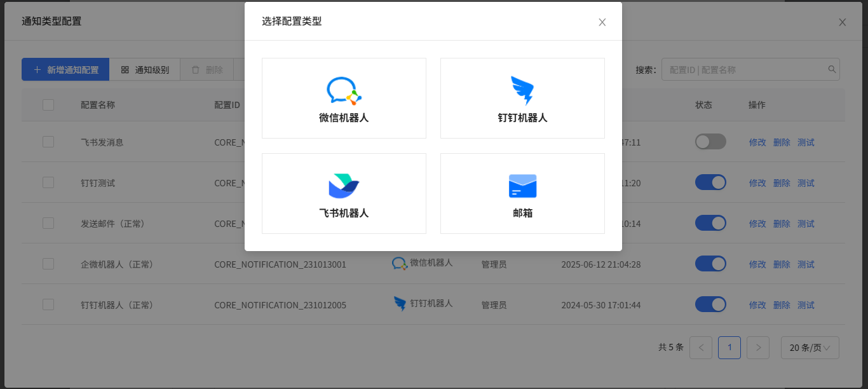Click 测试 for 钉钉测试

click(x=806, y=183)
